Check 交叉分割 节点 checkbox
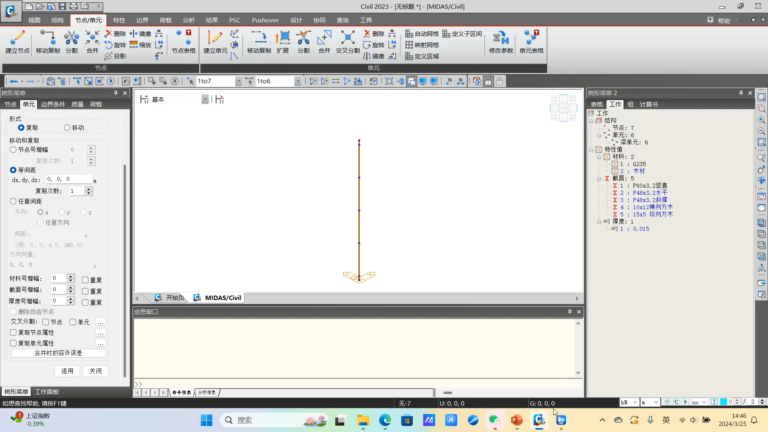The image size is (768, 432). click(x=46, y=322)
